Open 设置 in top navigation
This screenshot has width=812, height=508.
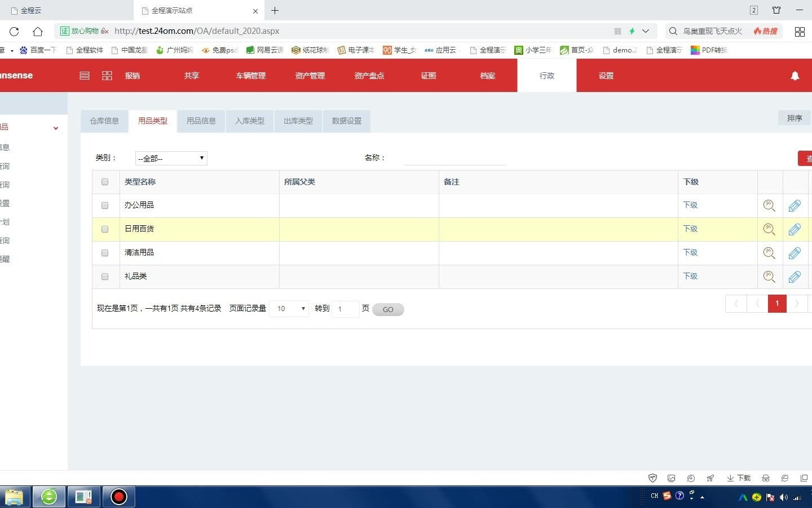(606, 76)
